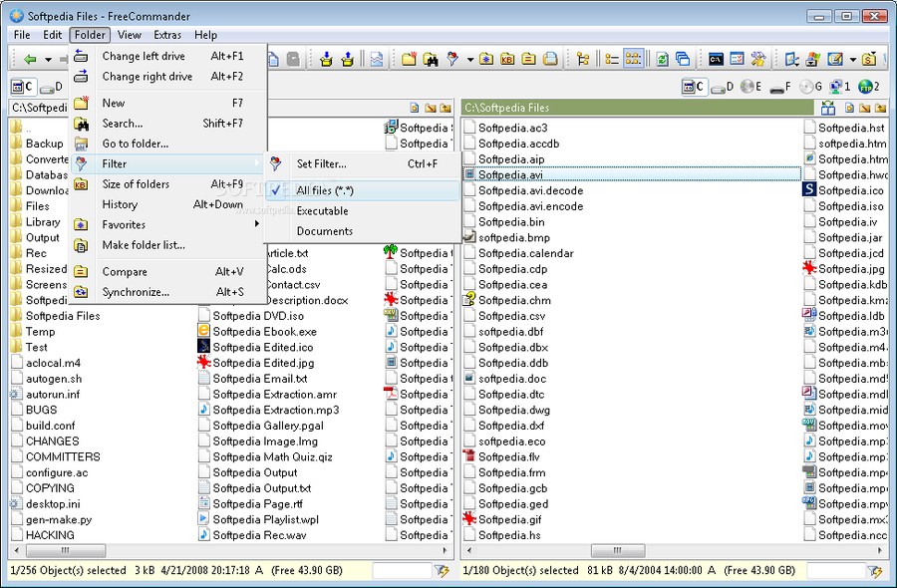Click the green Back arrow in the toolbar
Screen dimensions: 897x588
(30, 59)
